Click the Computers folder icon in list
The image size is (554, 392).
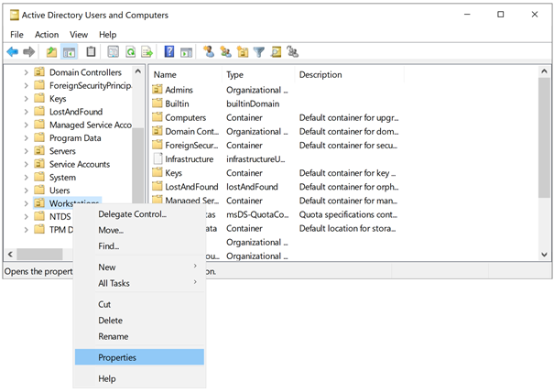158,117
